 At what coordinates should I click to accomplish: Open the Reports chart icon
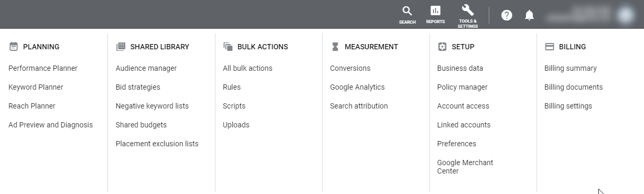click(x=435, y=10)
